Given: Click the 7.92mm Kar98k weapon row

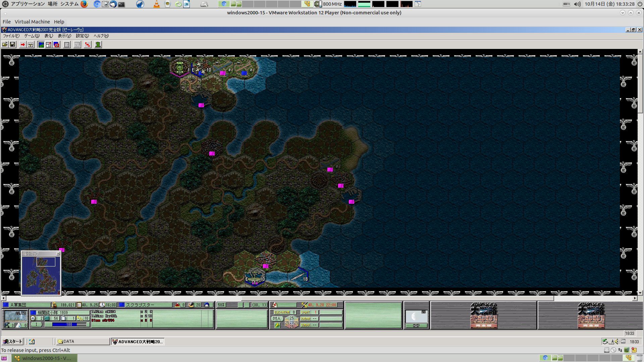Looking at the screenshot, I should coord(122,316).
